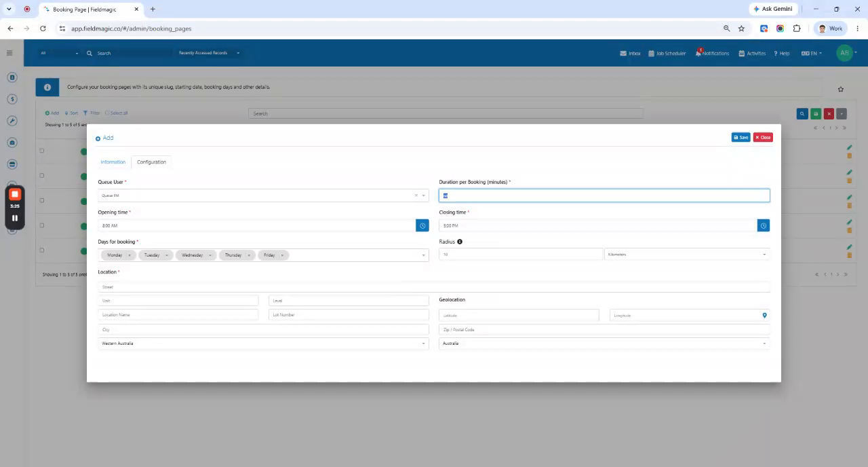868x467 pixels.
Task: Open a new browser tab
Action: tap(153, 9)
